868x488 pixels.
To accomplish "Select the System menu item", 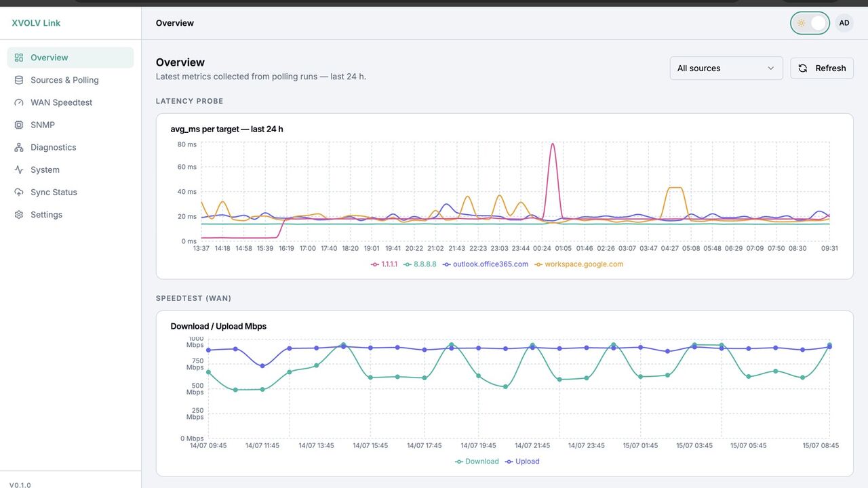I will [71, 169].
